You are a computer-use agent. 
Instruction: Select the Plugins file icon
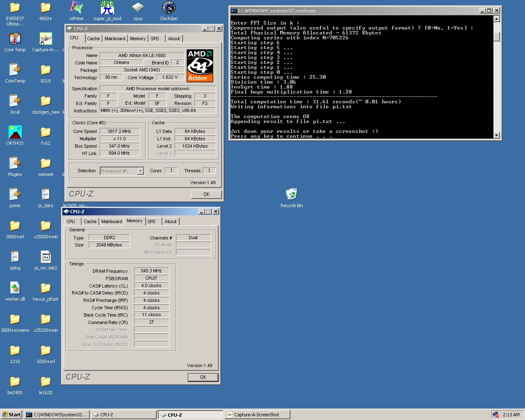[15, 167]
